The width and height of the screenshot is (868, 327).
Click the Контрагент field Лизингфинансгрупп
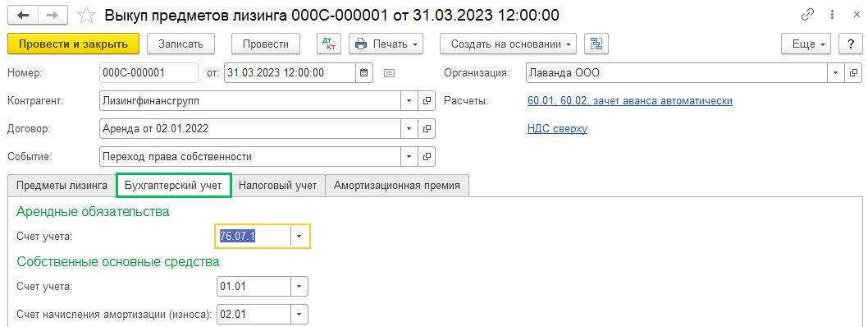(x=250, y=101)
